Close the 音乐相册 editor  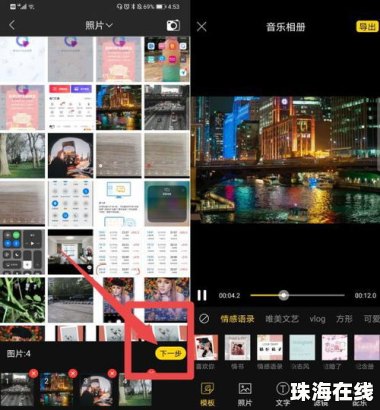[202, 26]
